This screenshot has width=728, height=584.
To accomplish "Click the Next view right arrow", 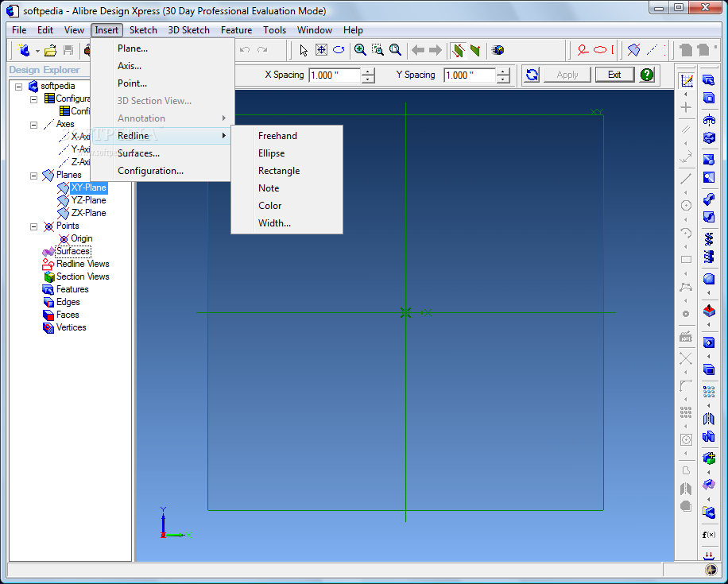I will click(436, 50).
